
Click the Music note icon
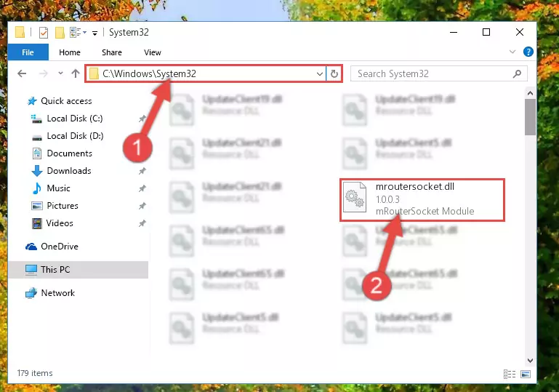(x=36, y=188)
